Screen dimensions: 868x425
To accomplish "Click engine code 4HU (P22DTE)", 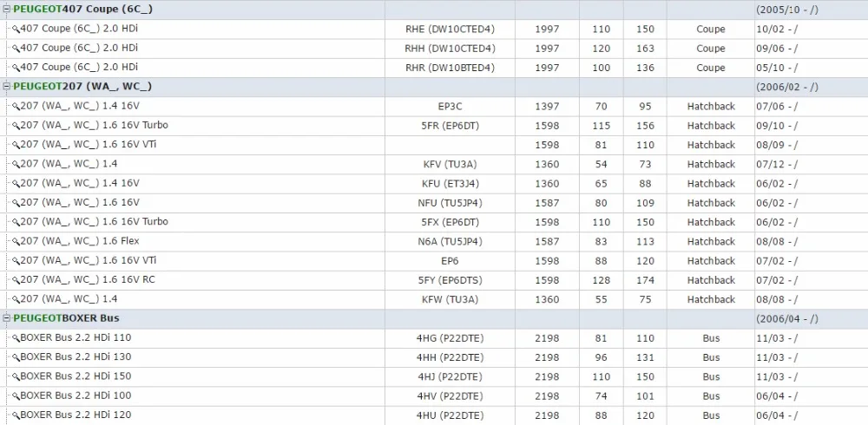I will [450, 415].
